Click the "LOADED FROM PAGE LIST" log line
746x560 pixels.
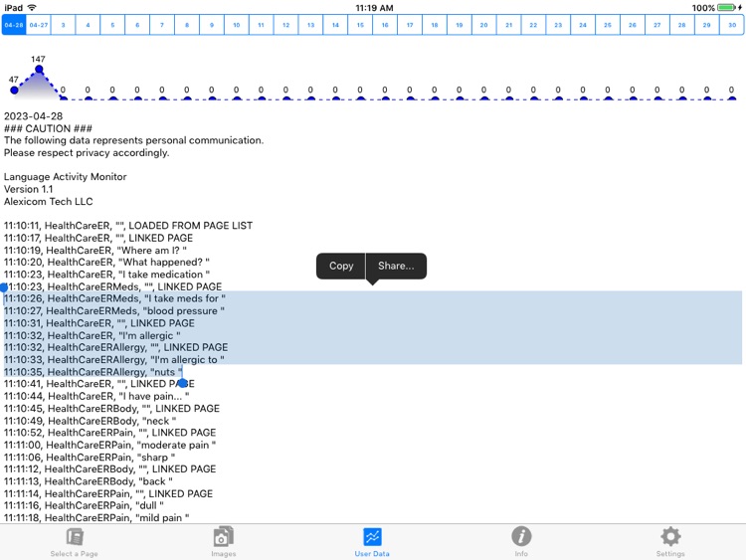tap(128, 226)
